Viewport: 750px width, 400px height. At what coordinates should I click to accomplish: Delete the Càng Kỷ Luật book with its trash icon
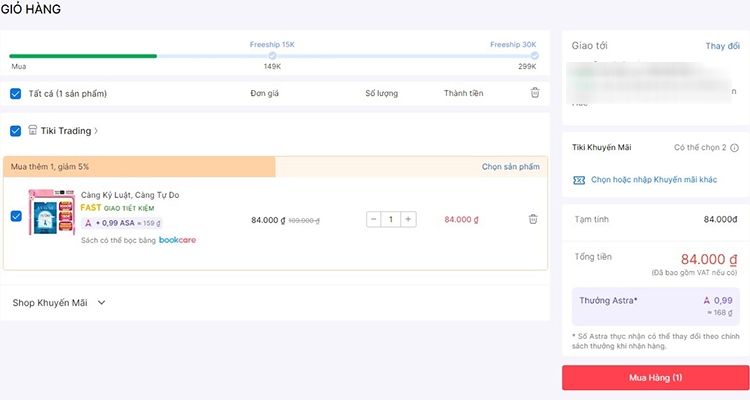(533, 219)
